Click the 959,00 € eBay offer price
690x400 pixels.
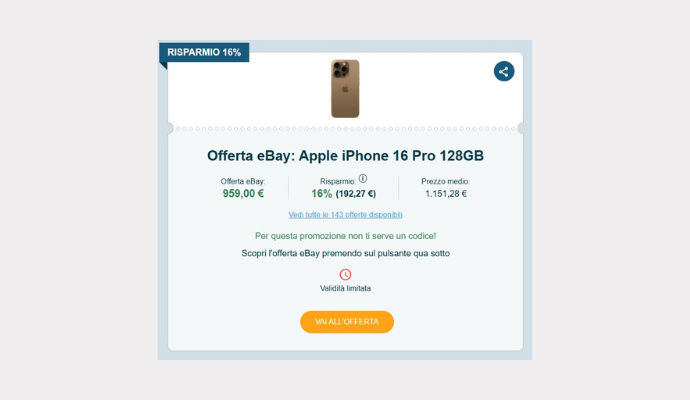[243, 194]
